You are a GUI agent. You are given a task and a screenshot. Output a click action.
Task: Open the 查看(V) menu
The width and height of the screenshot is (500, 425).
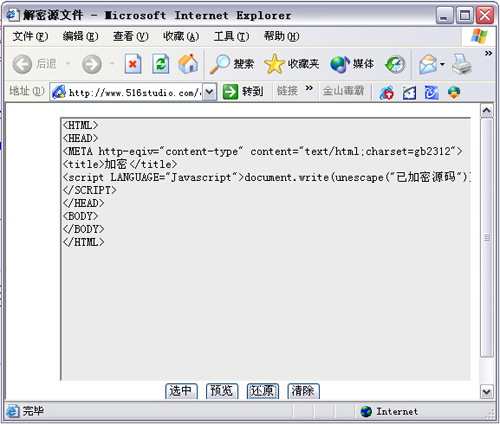pyautogui.click(x=131, y=36)
